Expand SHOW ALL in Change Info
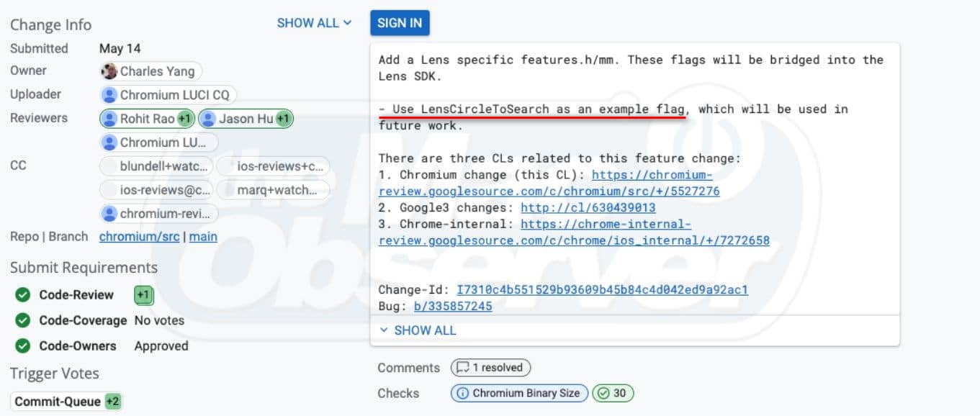The width and height of the screenshot is (980, 416). tap(315, 23)
